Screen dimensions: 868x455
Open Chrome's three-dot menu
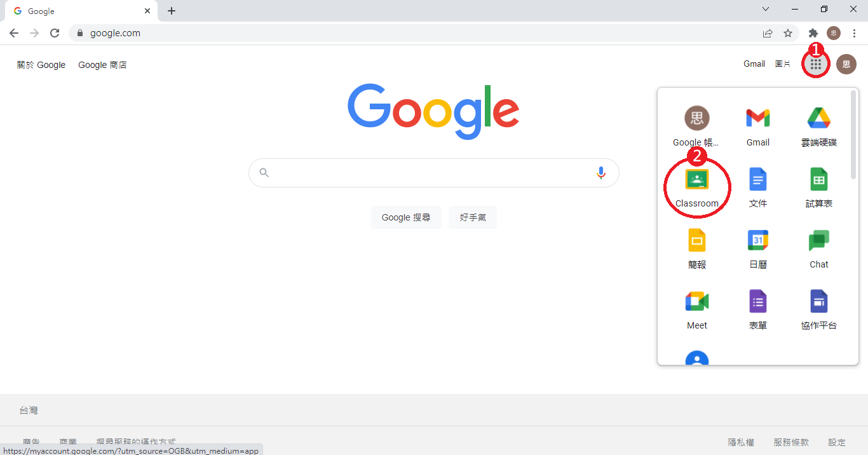pyautogui.click(x=854, y=33)
